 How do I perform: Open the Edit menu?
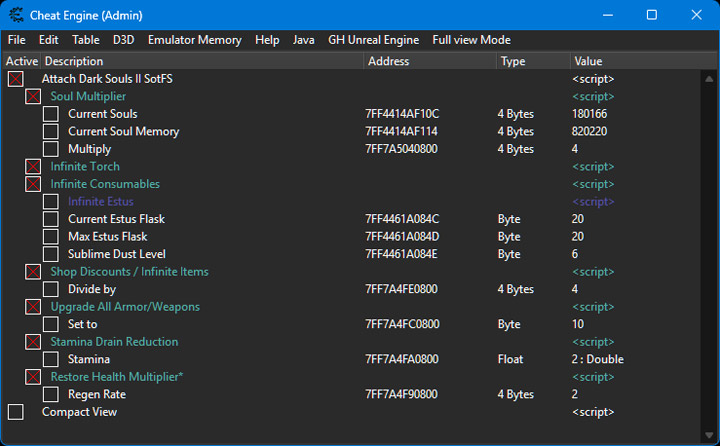(49, 40)
